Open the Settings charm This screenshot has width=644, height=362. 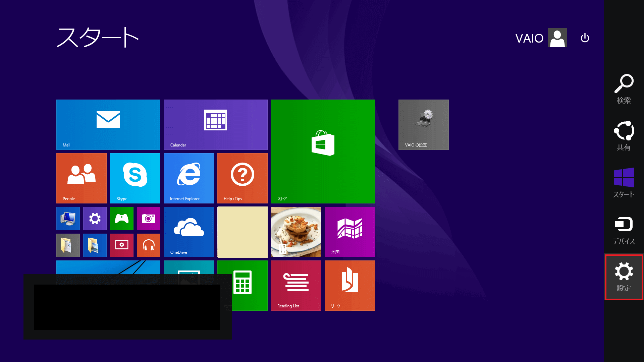(624, 277)
